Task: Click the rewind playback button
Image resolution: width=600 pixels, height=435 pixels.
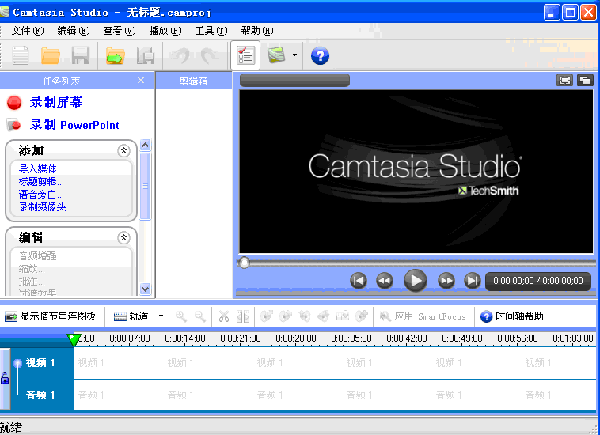Action: [x=385, y=281]
